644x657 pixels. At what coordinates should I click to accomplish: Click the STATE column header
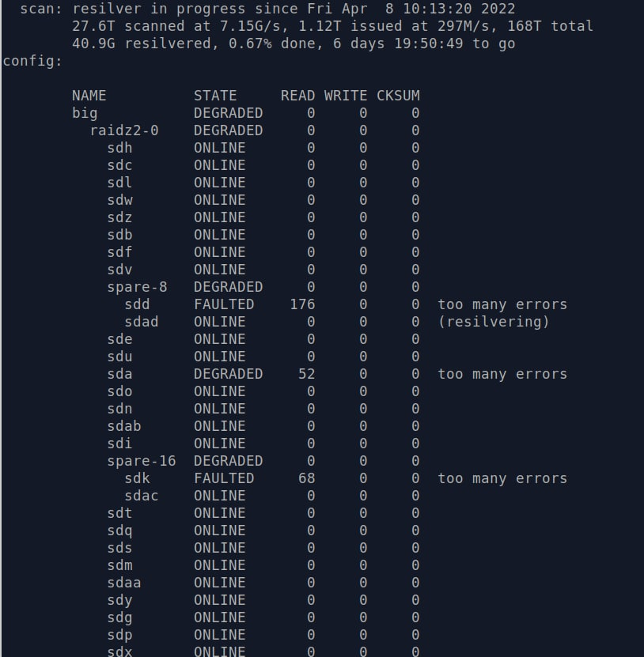click(215, 96)
